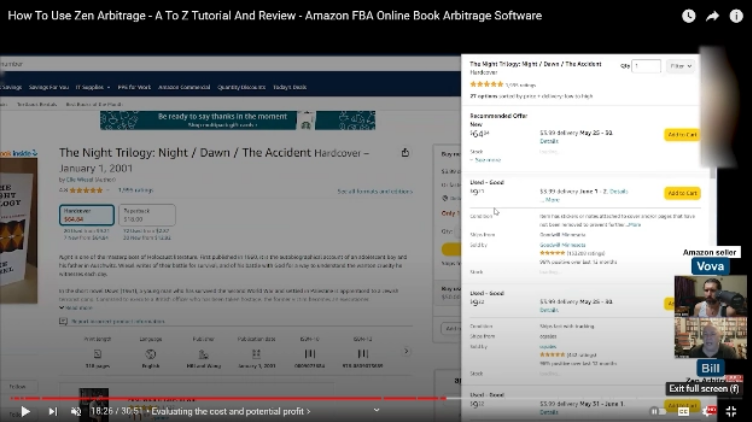The height and width of the screenshot is (422, 752).
Task: Open the video settings gear
Action: click(x=708, y=411)
